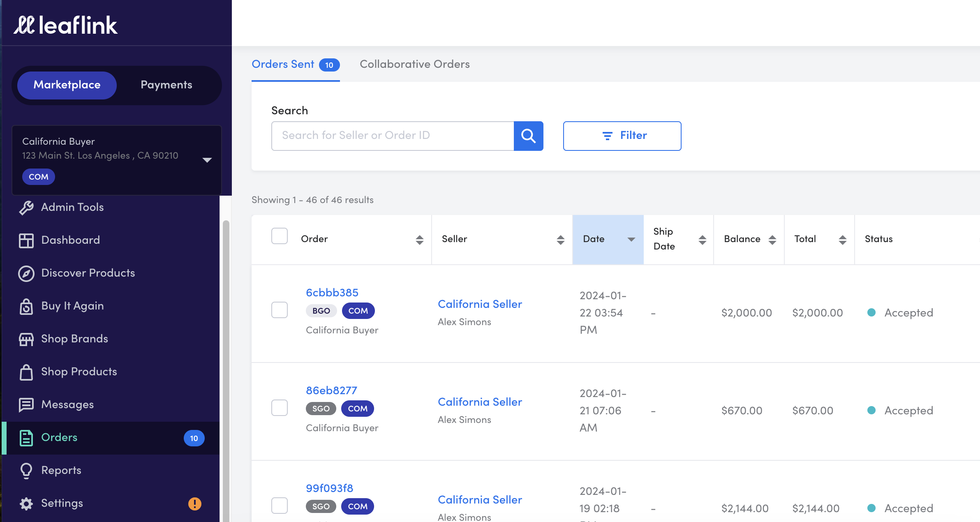Open order 99f093f8
This screenshot has height=522, width=980.
[x=329, y=488]
